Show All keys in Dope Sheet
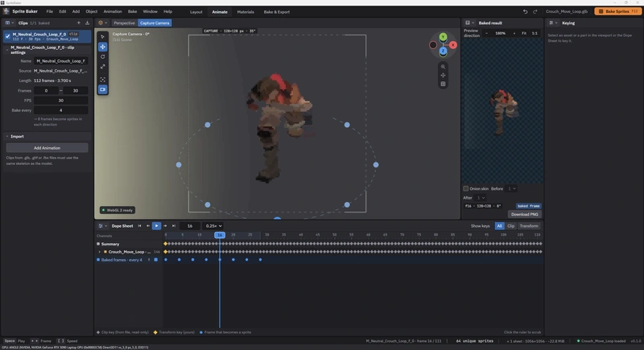 tap(499, 226)
